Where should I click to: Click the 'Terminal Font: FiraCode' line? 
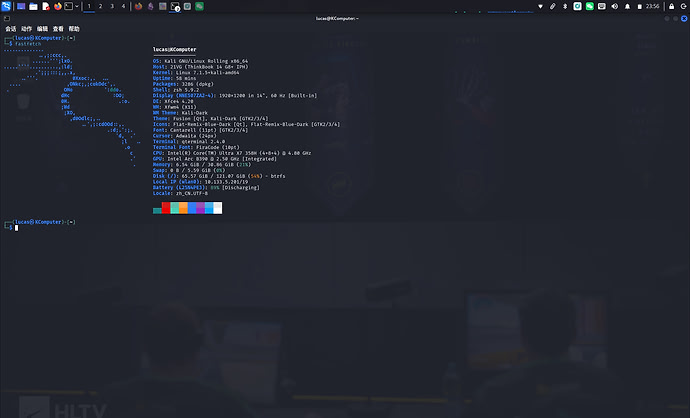tap(196, 147)
